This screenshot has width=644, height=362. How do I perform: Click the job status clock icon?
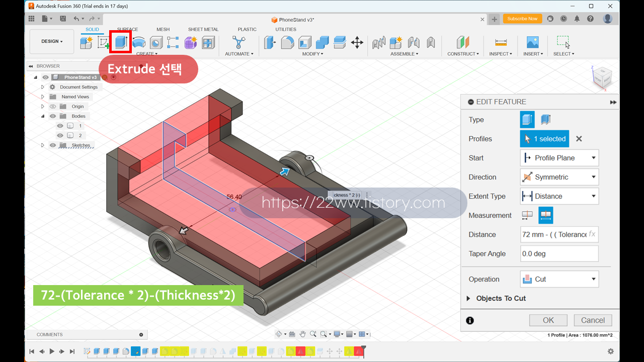pos(563,19)
